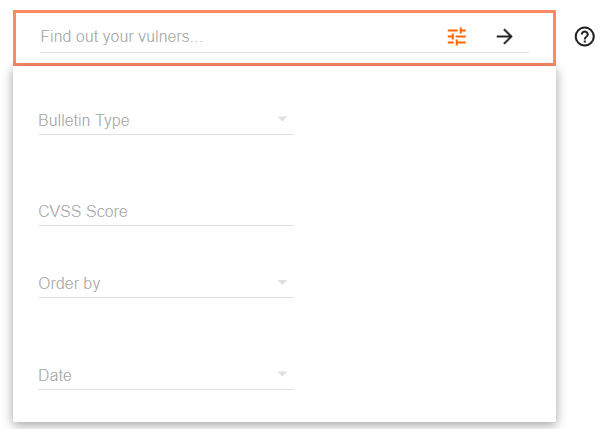The image size is (607, 429).
Task: Open the Date dropdown arrow
Action: 282,375
